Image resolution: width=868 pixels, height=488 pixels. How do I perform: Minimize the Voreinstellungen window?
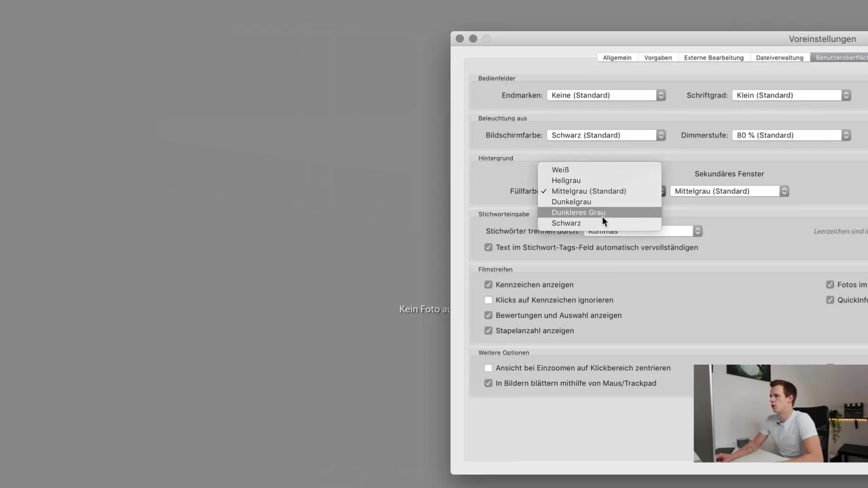point(473,39)
